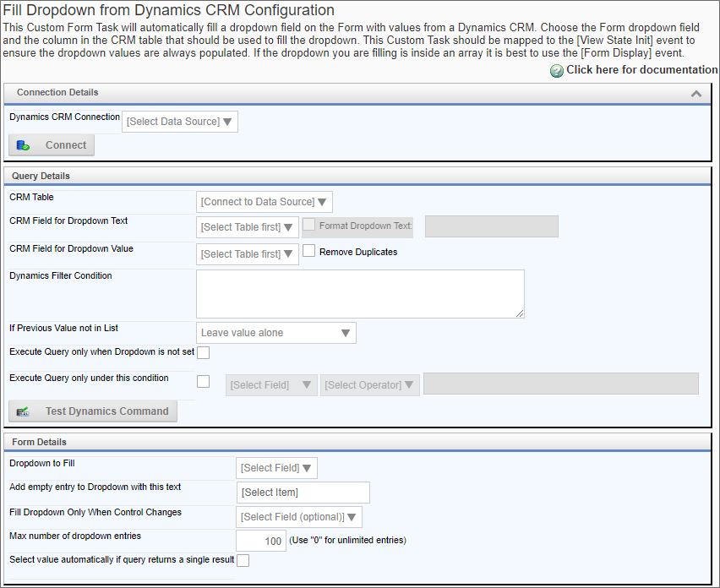Click the Connect button
This screenshot has height=588, width=720.
pos(52,145)
